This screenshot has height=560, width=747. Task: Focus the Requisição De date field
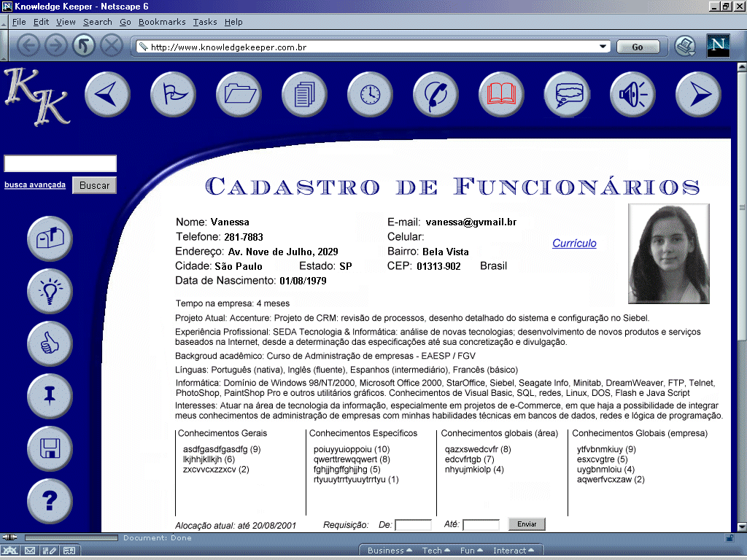point(413,525)
